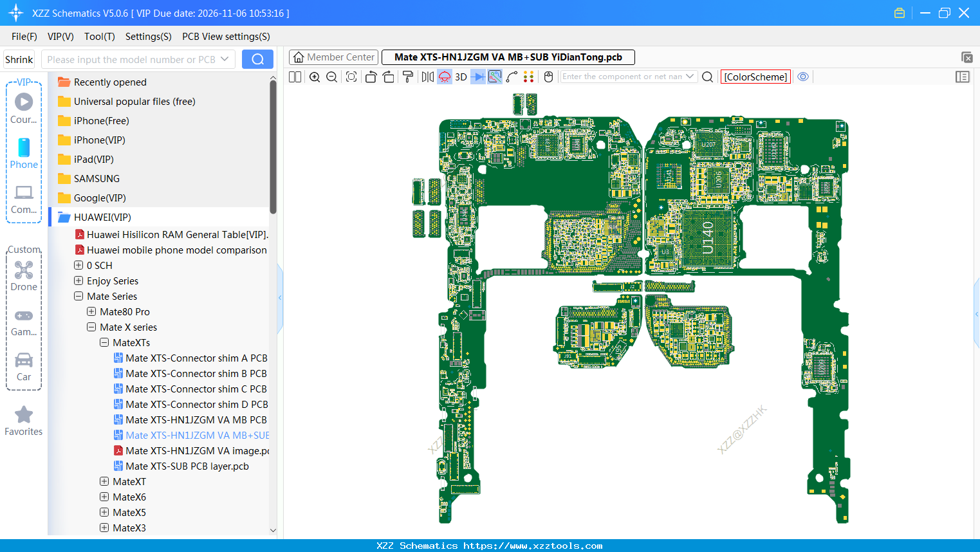Click the zoom in magnifier icon
980x552 pixels.
(315, 77)
